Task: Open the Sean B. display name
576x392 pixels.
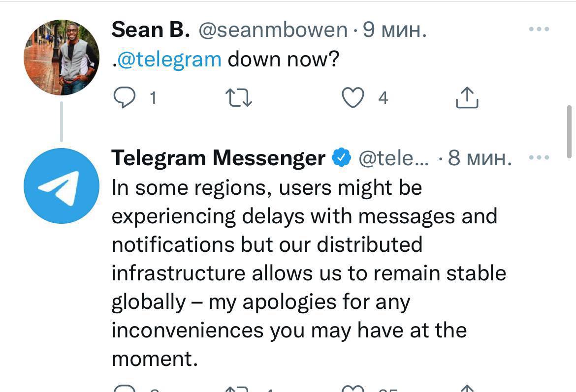Action: click(x=150, y=30)
